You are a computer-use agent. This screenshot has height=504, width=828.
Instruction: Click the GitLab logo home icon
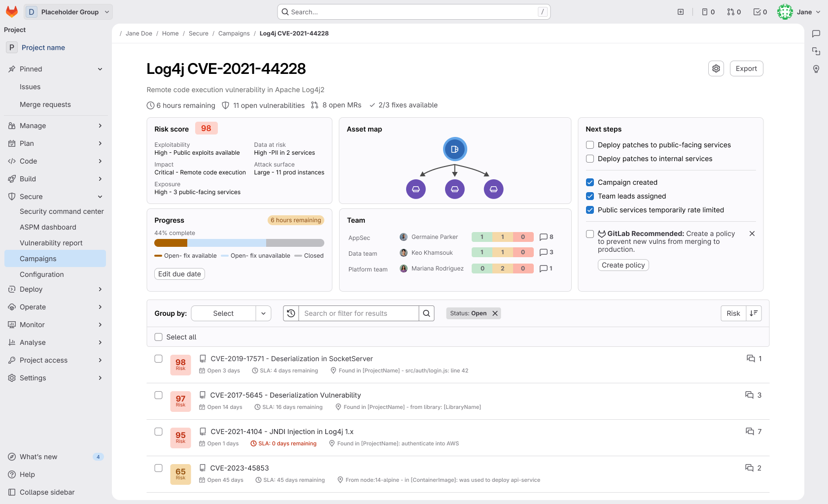[x=12, y=12]
